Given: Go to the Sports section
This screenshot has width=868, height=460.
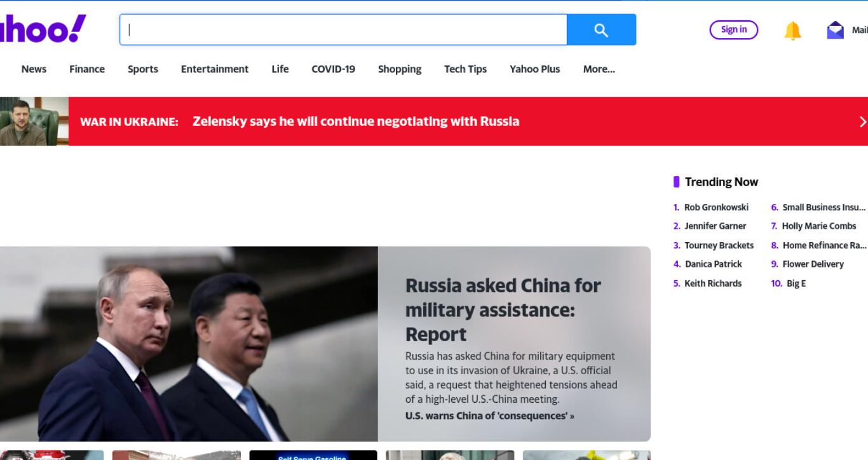Looking at the screenshot, I should 143,69.
